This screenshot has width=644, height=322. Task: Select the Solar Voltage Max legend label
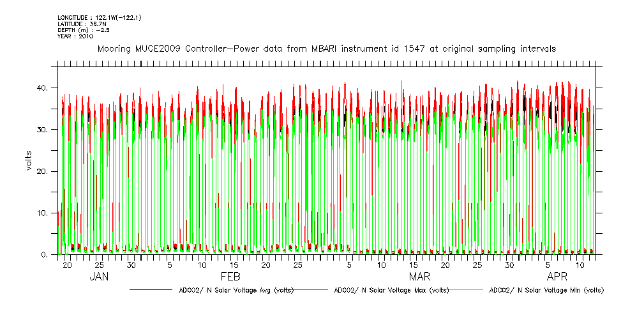[391, 290]
